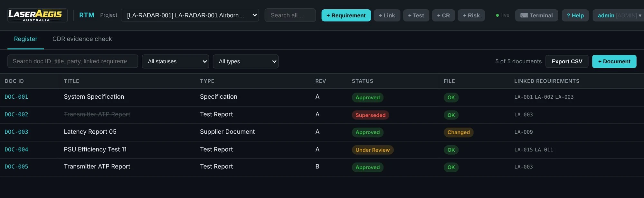This screenshot has height=198, width=644.
Task: Click the + Risk button
Action: pyautogui.click(x=471, y=15)
